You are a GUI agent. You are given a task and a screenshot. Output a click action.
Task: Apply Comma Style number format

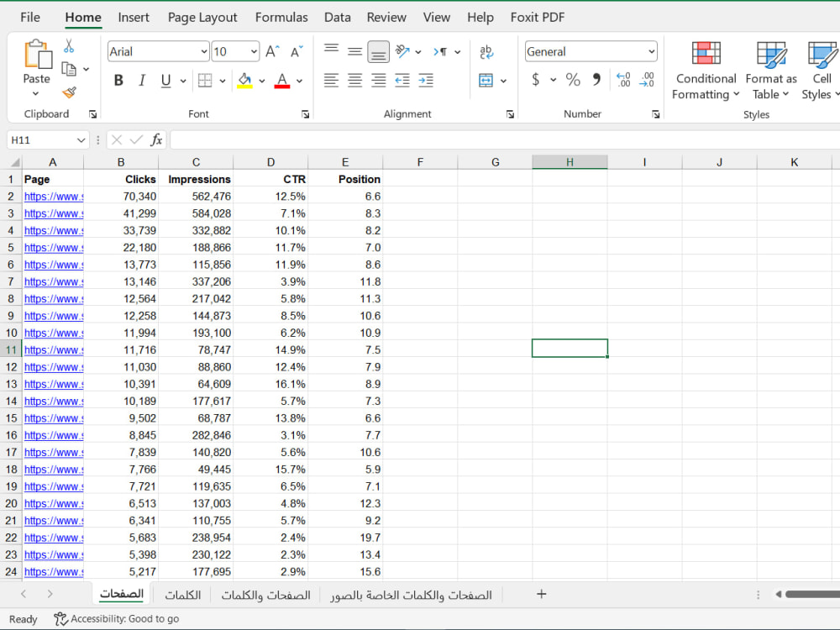[596, 79]
